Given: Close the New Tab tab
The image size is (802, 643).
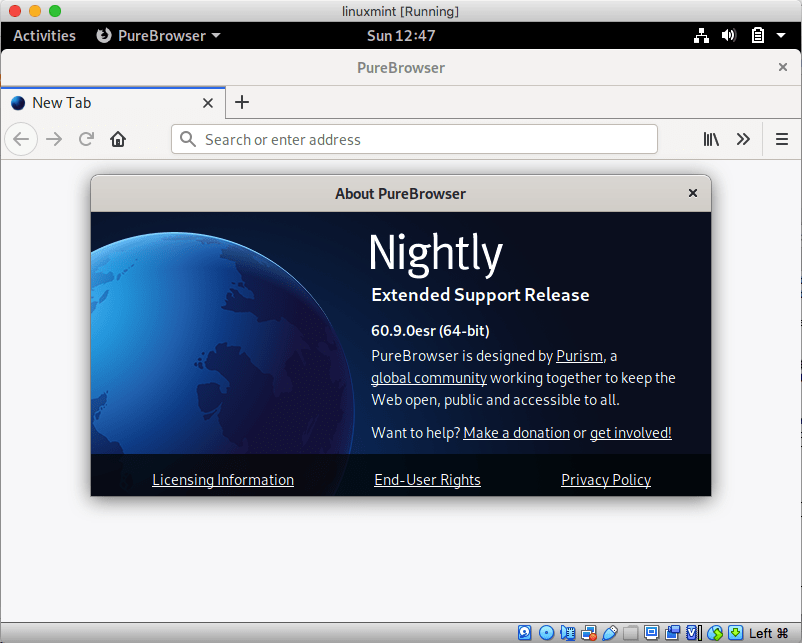Looking at the screenshot, I should [x=208, y=103].
